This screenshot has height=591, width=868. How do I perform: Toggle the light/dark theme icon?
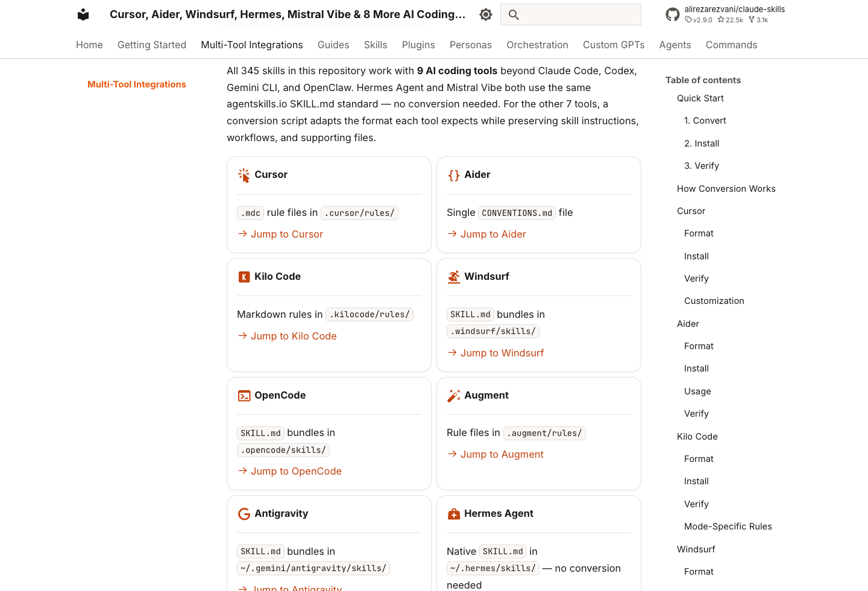[x=486, y=14]
